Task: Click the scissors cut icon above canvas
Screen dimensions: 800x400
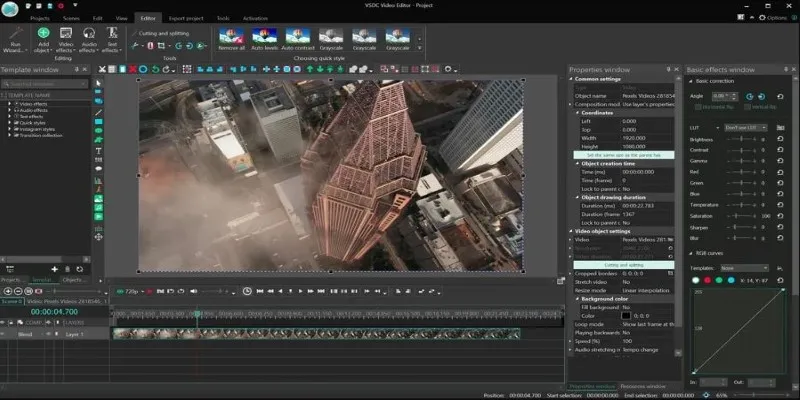Action: point(102,69)
